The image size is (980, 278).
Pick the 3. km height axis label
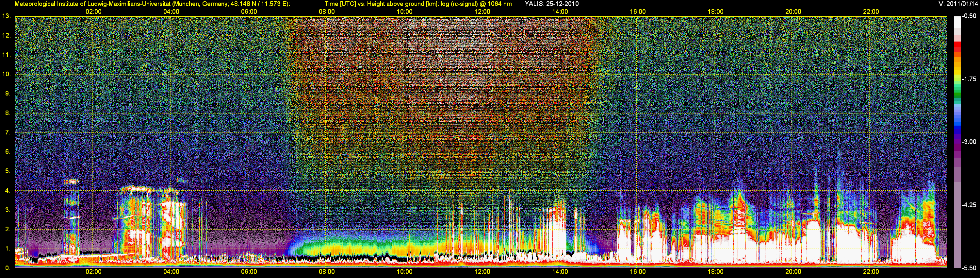(x=7, y=210)
